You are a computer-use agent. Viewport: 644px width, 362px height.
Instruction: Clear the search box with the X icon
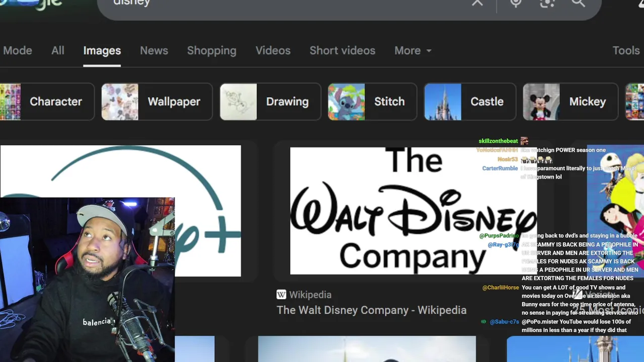(x=477, y=3)
